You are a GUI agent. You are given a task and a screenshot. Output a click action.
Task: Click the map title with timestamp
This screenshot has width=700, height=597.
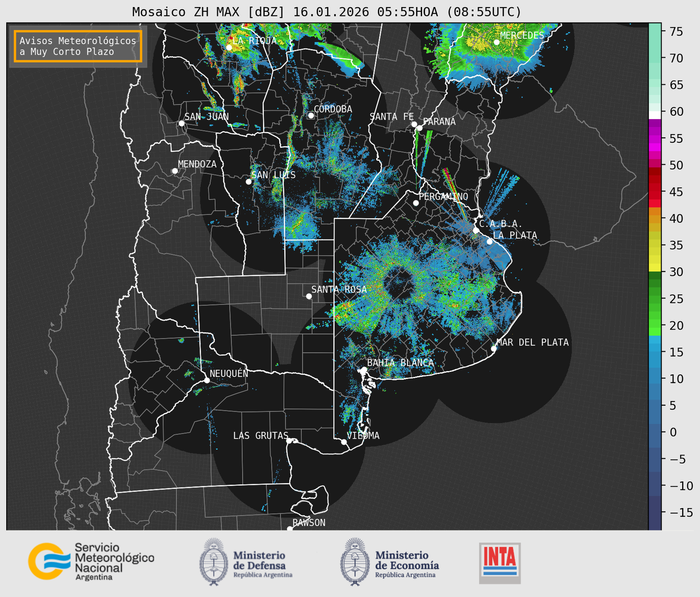point(326,12)
